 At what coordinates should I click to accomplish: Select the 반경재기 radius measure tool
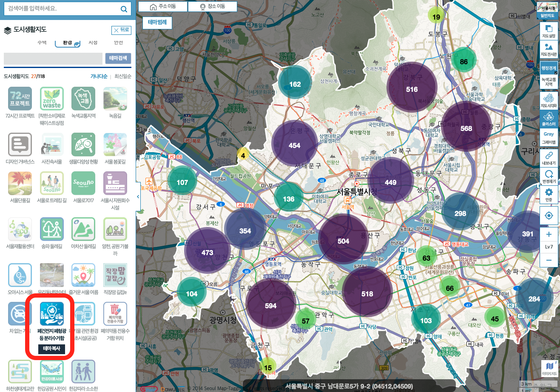(x=549, y=176)
